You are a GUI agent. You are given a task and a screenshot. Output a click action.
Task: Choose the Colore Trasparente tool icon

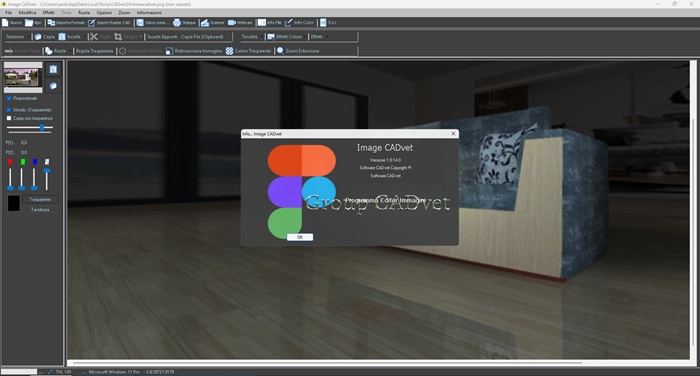pyautogui.click(x=229, y=51)
